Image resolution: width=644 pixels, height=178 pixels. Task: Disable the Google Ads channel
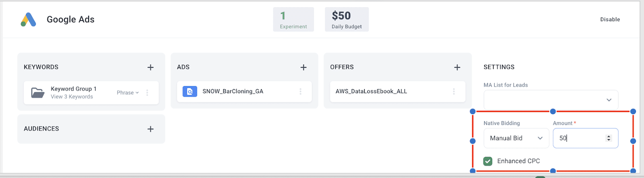[x=610, y=19]
